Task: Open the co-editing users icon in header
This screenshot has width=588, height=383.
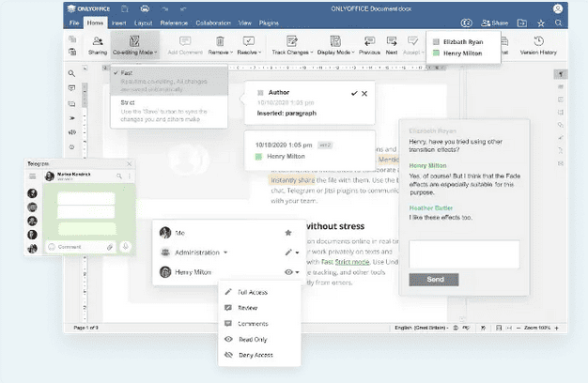Action: (x=466, y=23)
